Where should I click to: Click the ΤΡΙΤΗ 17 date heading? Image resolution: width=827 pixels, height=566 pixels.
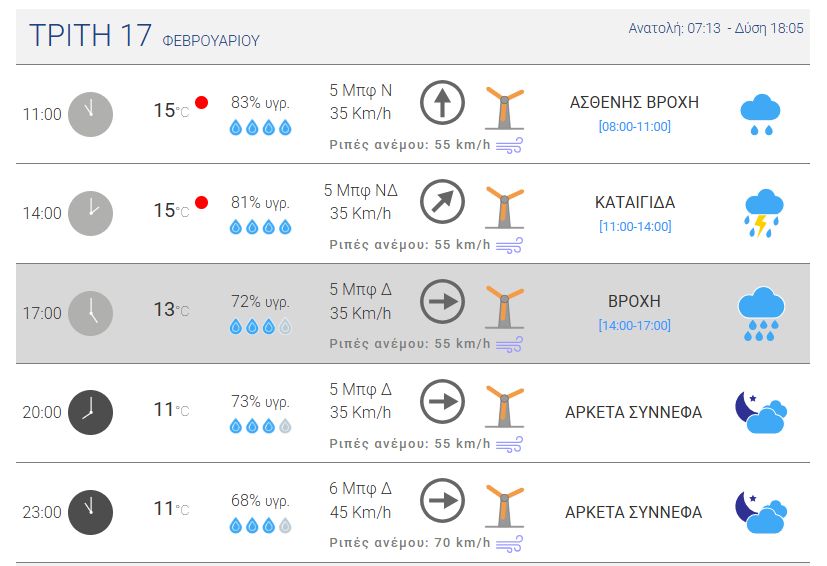(91, 35)
